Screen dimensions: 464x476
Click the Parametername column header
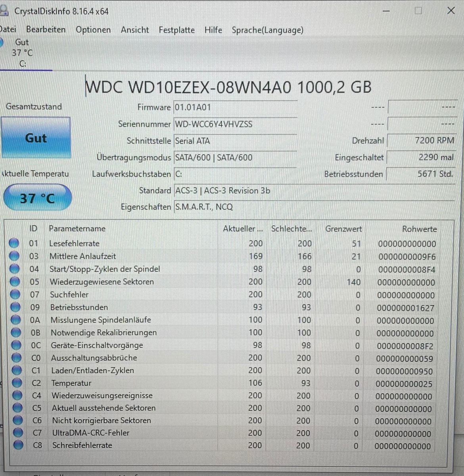click(77, 228)
